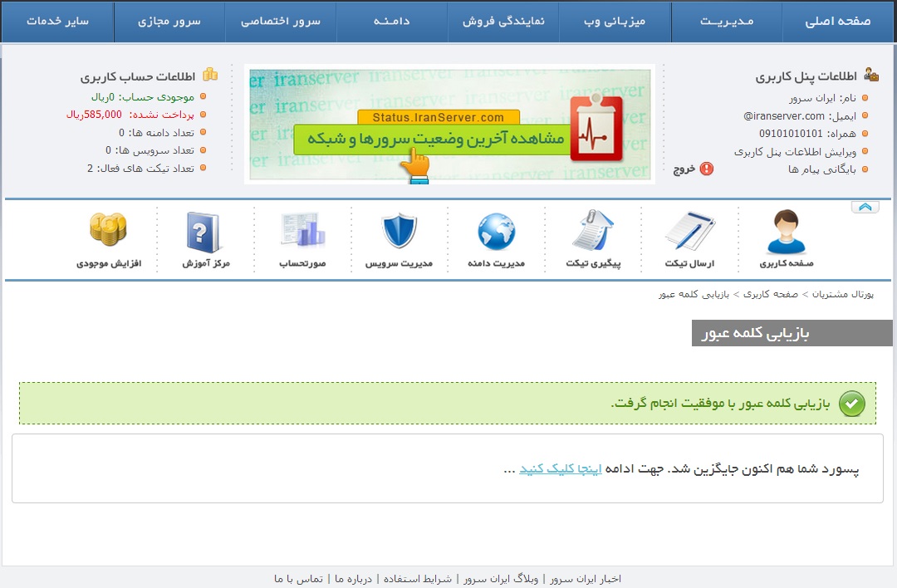Click تعداد تیکت های فعال: 2 text
This screenshot has width=897, height=588.
coord(140,168)
